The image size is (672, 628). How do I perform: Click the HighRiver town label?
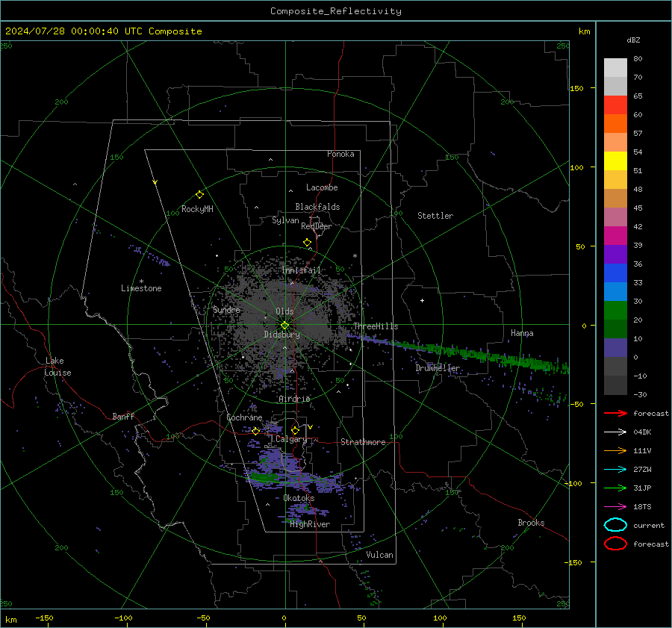tap(310, 524)
